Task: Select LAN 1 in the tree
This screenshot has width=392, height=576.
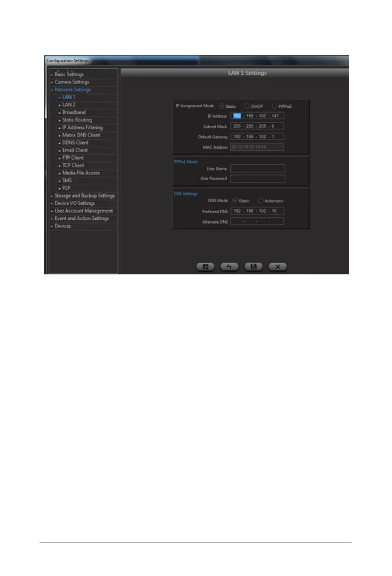Action: (x=69, y=97)
